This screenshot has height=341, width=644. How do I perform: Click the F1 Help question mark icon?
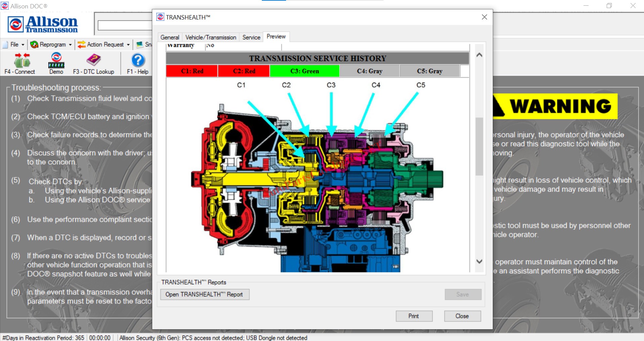tap(138, 60)
